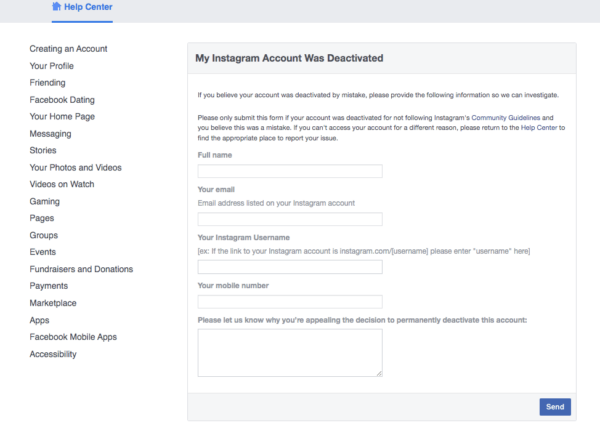Select Marketplace in the sidebar
Image resolution: width=600 pixels, height=423 pixels.
(53, 303)
